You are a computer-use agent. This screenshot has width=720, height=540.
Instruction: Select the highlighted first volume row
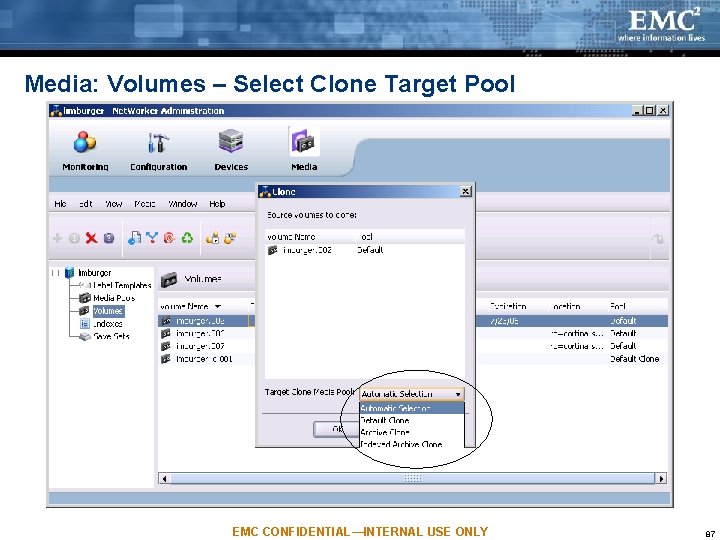tap(413, 321)
